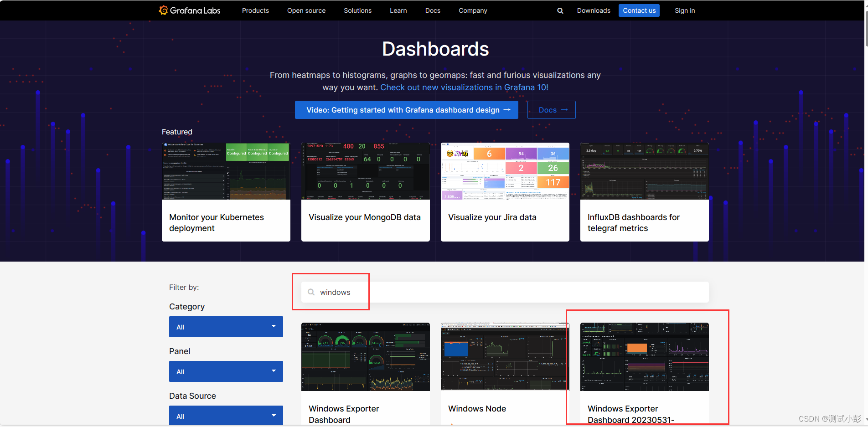The image size is (868, 427).
Task: Click the magnifier icon in dashboard search
Action: click(311, 292)
